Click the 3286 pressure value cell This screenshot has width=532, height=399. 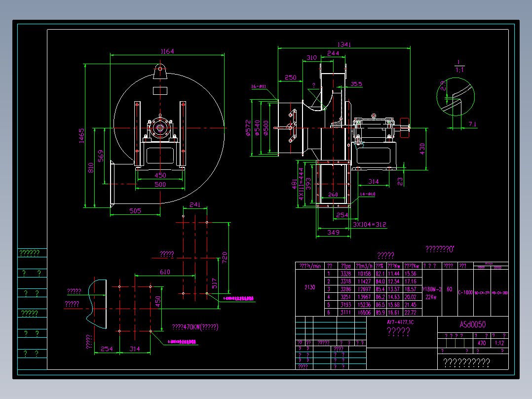(x=346, y=289)
